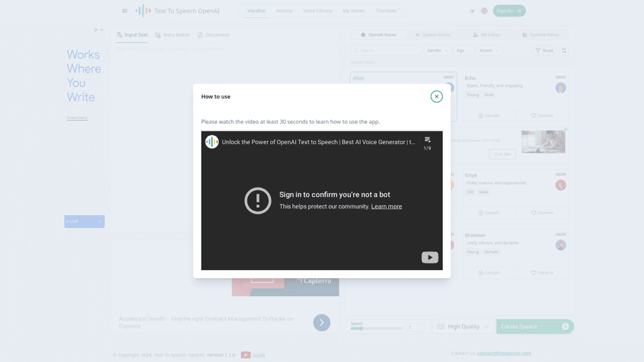Click the Capterra ad arrow button
This screenshot has width=644, height=362.
pyautogui.click(x=321, y=322)
